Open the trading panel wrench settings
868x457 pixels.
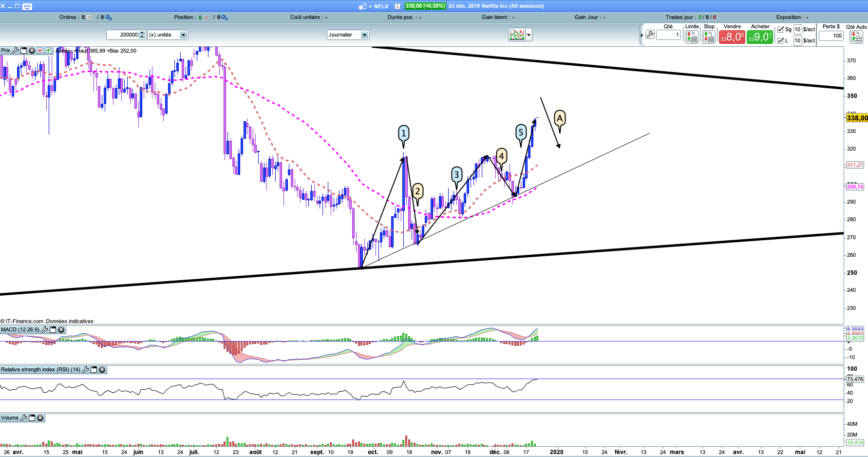[x=650, y=35]
